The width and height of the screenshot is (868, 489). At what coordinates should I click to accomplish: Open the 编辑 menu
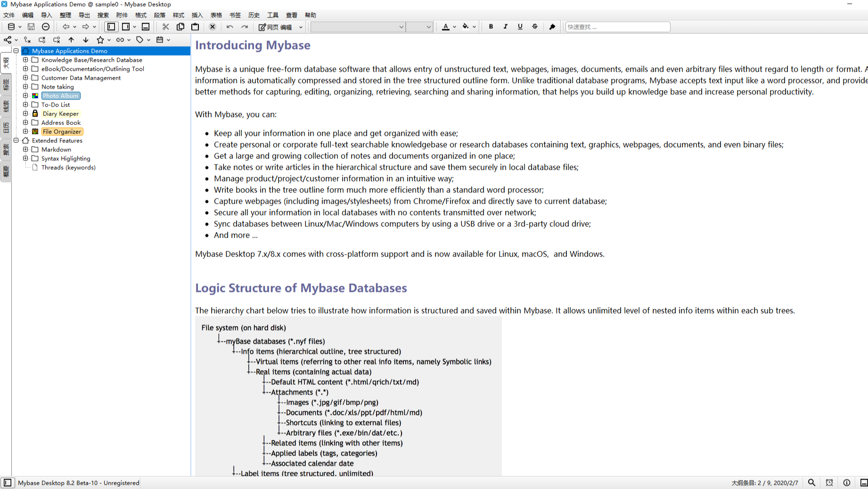click(x=28, y=15)
